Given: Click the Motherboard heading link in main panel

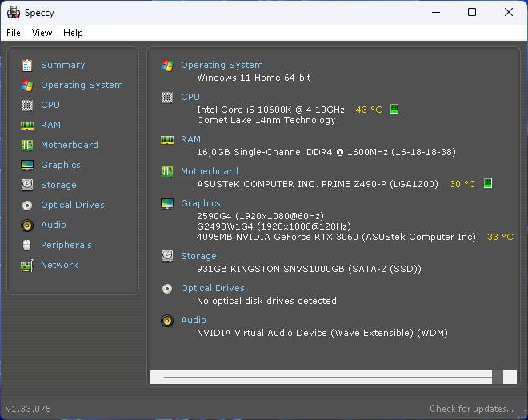Looking at the screenshot, I should 210,171.
